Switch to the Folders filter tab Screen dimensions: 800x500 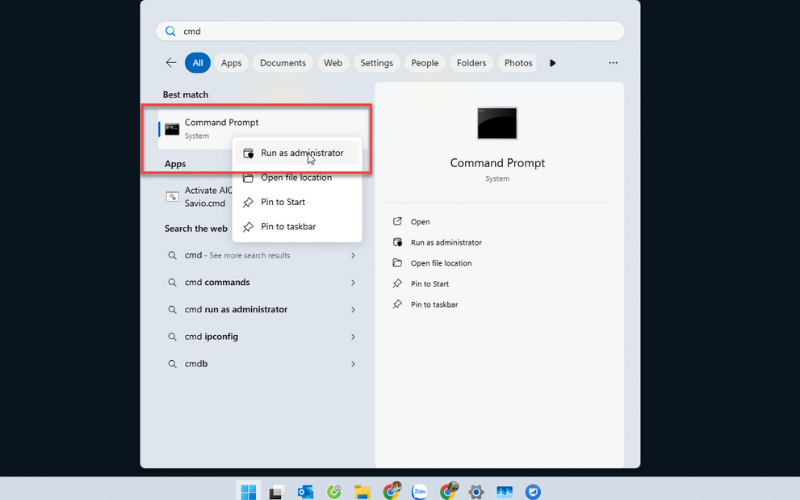(x=471, y=63)
